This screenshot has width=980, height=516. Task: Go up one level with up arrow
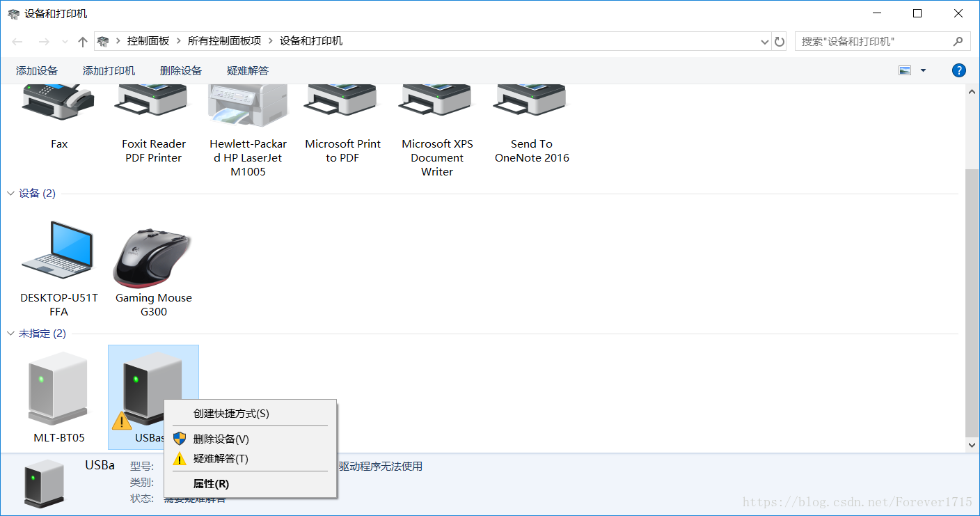tap(83, 42)
